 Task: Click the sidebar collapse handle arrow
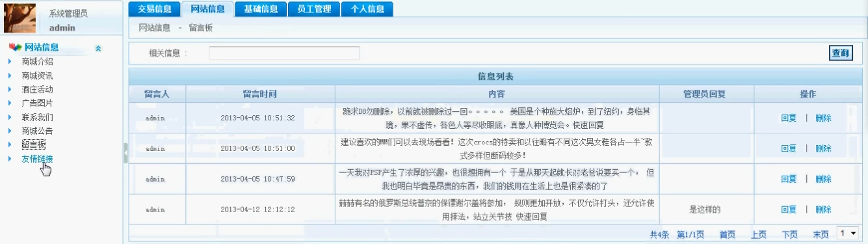click(125, 153)
